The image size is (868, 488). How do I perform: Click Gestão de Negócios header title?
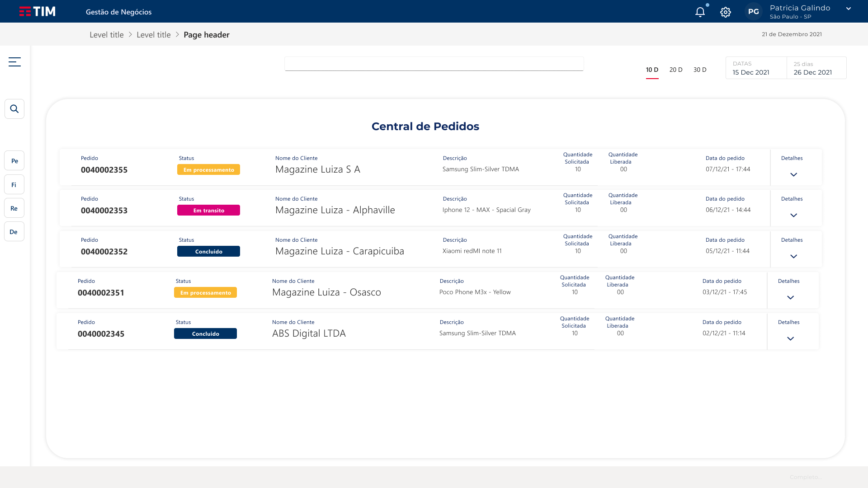(x=119, y=12)
